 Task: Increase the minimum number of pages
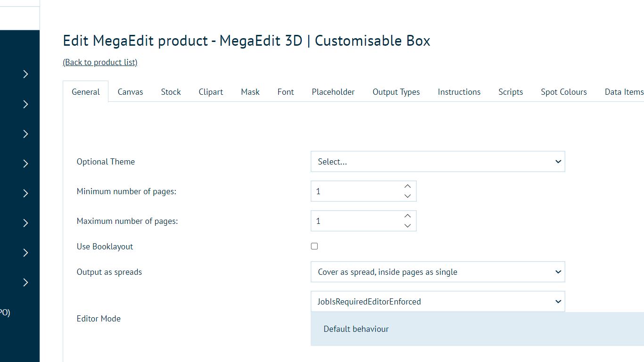tap(408, 186)
